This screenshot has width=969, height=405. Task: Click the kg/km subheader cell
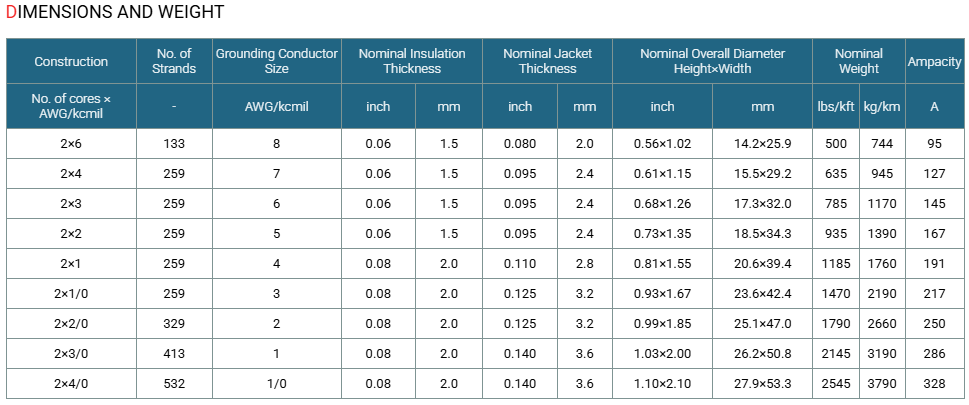tap(882, 106)
